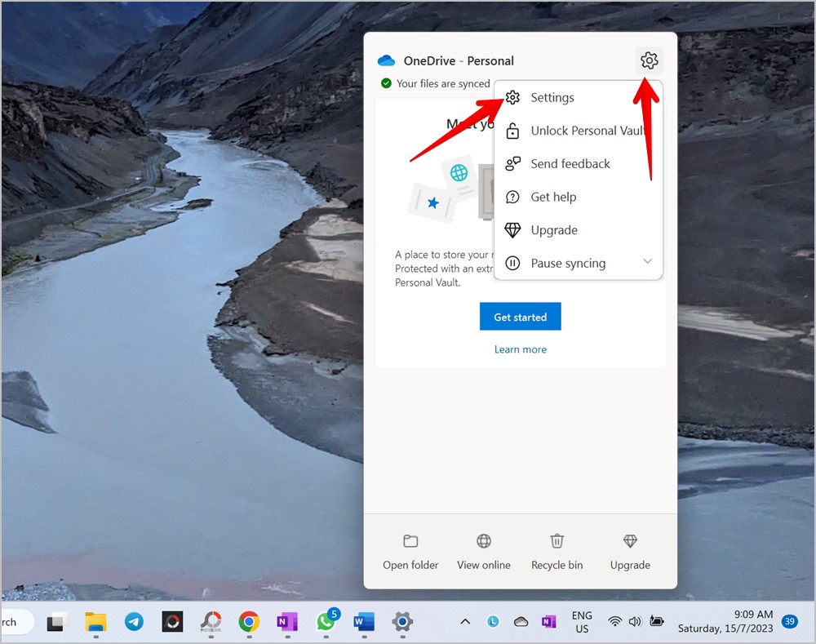
Task: Click View online globe button
Action: (x=483, y=552)
